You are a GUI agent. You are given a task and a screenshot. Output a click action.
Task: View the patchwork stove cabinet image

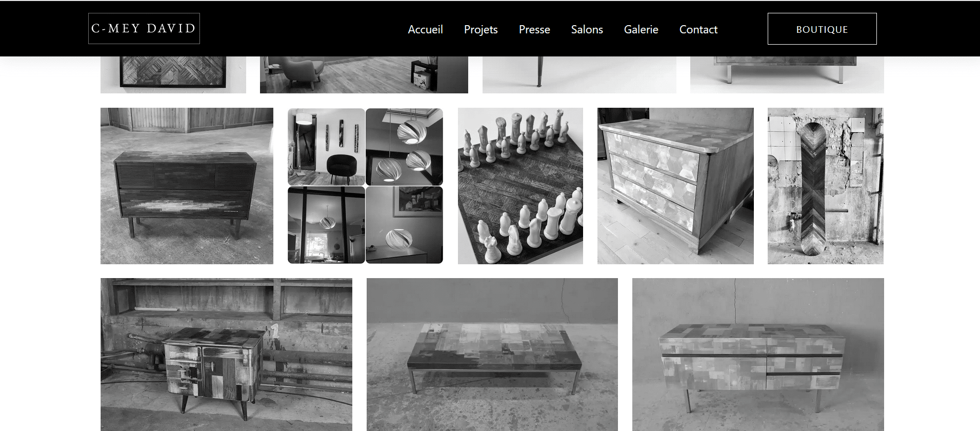(x=226, y=354)
